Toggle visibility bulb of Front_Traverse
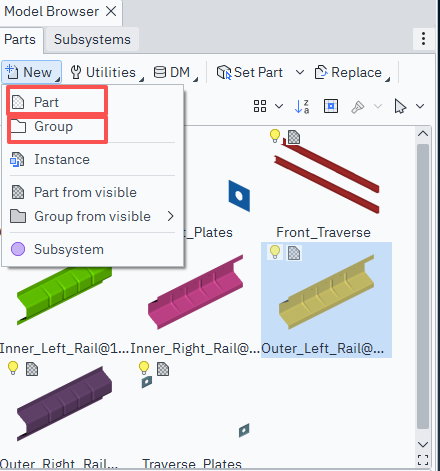 [275, 136]
